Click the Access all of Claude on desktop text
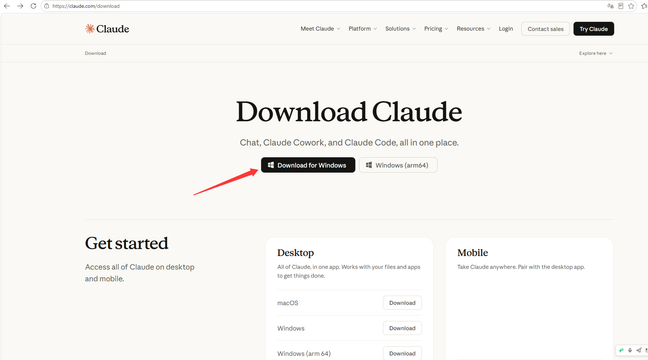Screen dimensions: 648x360 (140, 273)
